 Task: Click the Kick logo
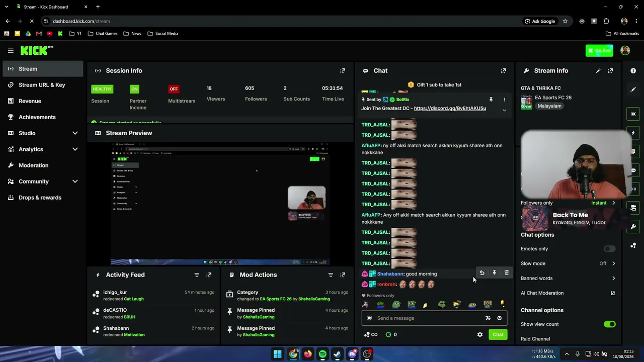point(37,50)
